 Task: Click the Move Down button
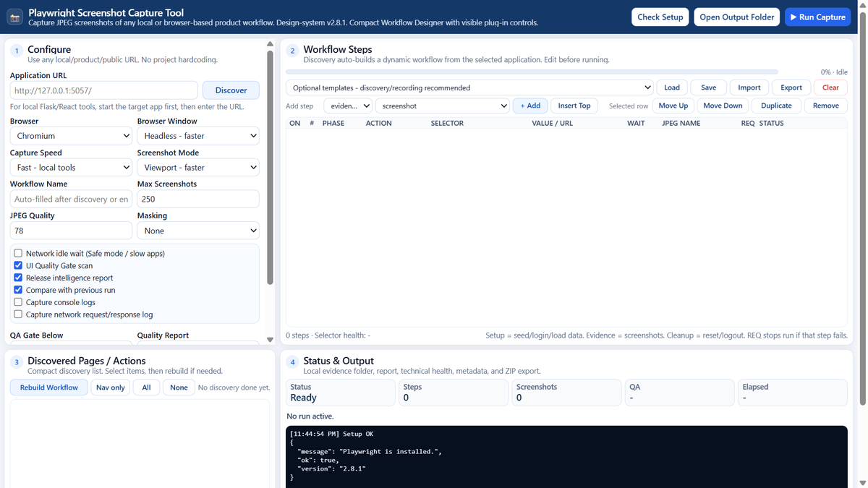[723, 106]
